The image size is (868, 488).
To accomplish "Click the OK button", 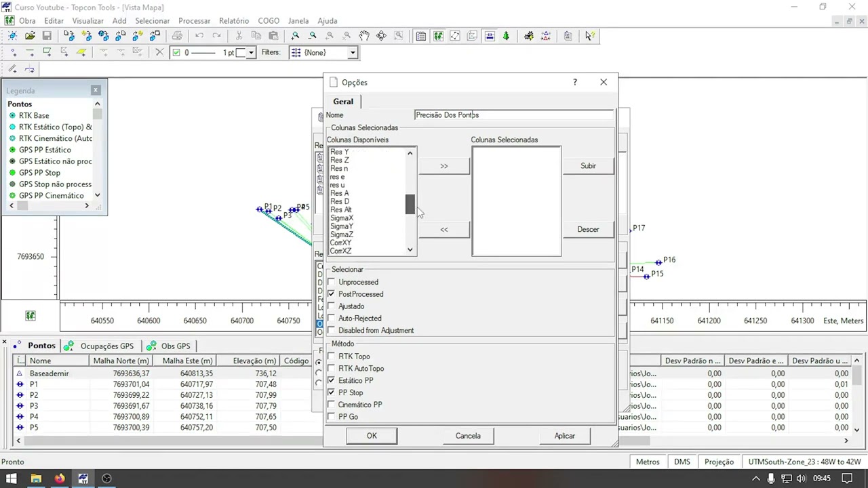I will click(372, 436).
